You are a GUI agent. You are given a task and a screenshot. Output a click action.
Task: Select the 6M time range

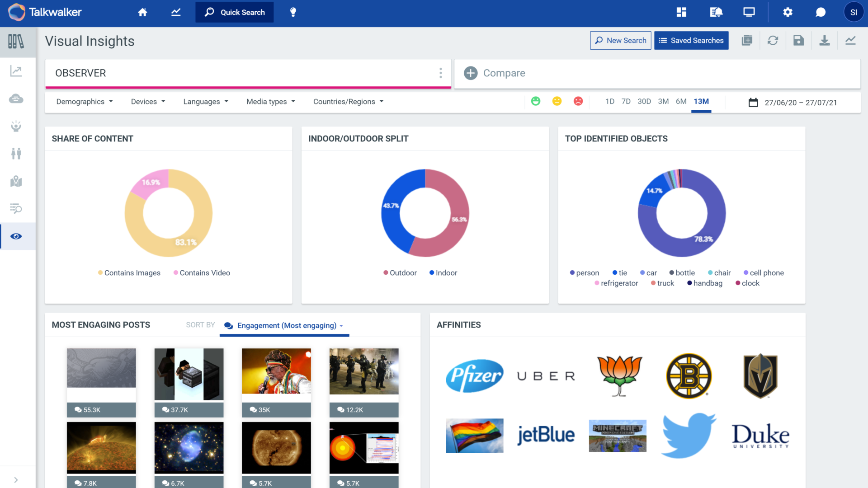tap(681, 102)
